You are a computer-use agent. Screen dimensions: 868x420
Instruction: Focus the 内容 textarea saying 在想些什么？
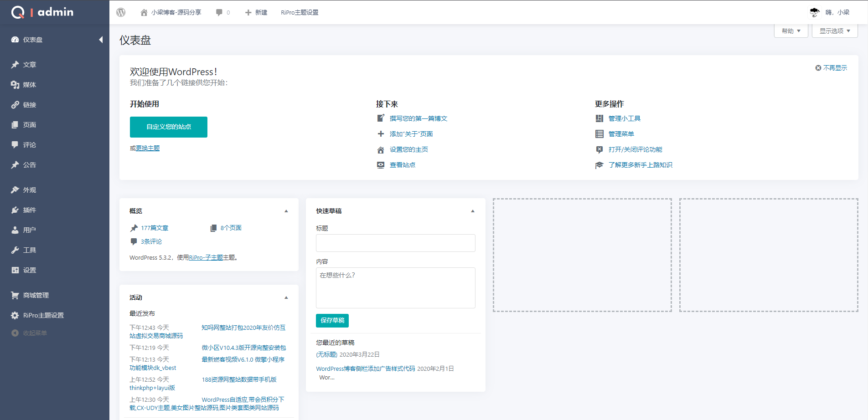pos(395,287)
